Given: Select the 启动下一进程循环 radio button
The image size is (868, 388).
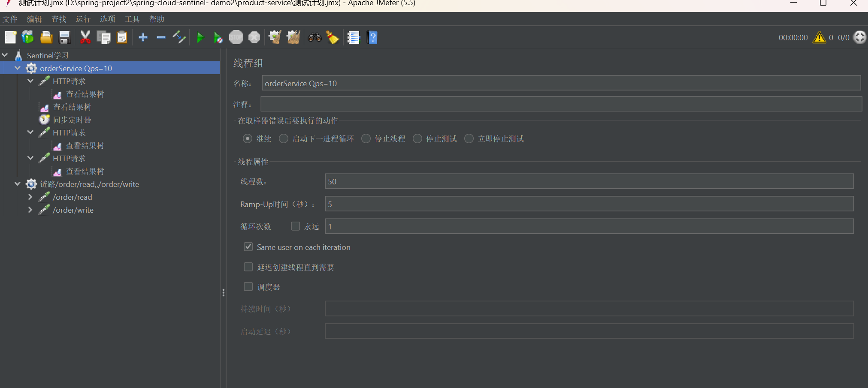Looking at the screenshot, I should pyautogui.click(x=284, y=138).
